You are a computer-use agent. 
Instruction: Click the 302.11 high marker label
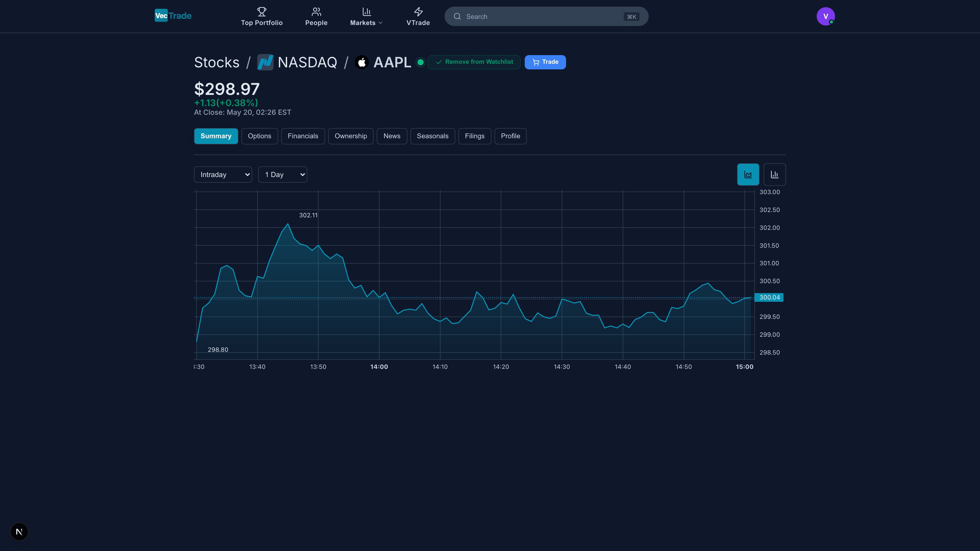point(308,215)
